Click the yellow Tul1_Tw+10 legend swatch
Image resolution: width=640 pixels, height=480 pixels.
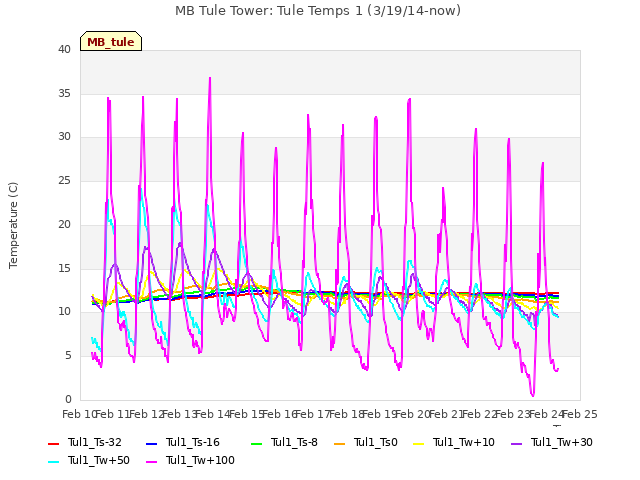coord(419,443)
